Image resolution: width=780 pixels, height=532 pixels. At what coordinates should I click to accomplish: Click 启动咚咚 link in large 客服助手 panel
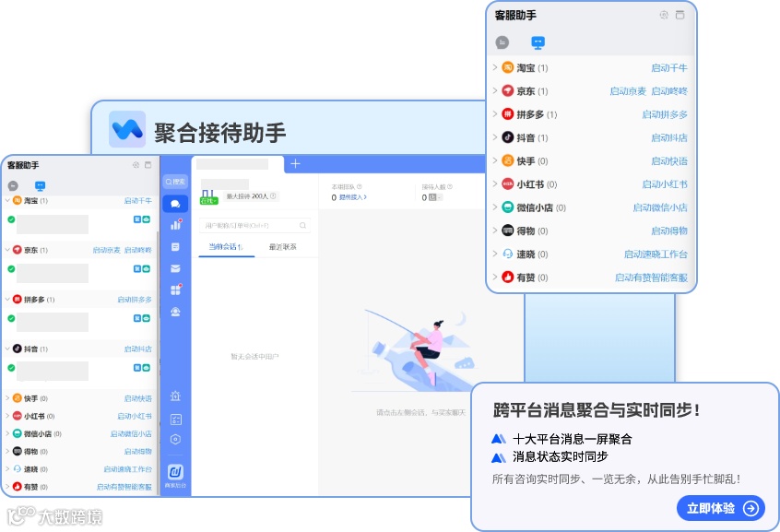coord(669,91)
